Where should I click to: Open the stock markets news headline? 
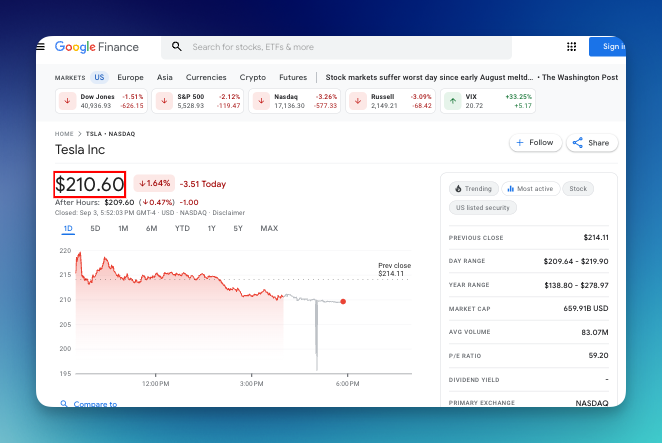[x=429, y=77]
